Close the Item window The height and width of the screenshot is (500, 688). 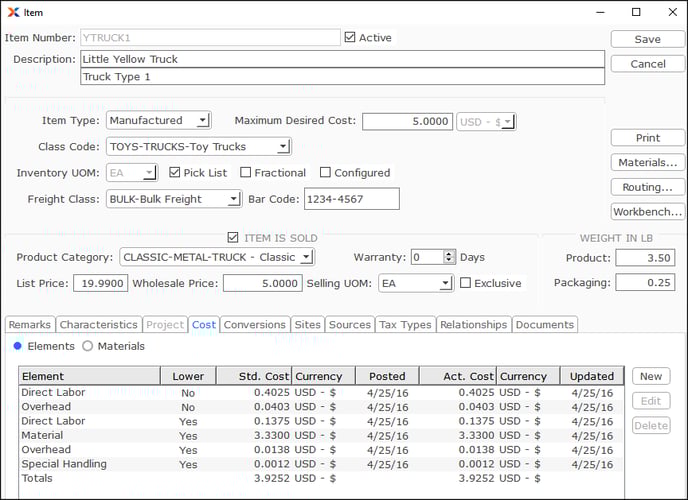(x=673, y=12)
